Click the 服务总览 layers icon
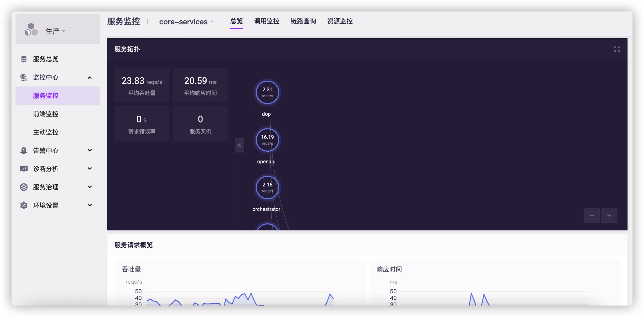Screen dimensions: 644x317 point(24,59)
